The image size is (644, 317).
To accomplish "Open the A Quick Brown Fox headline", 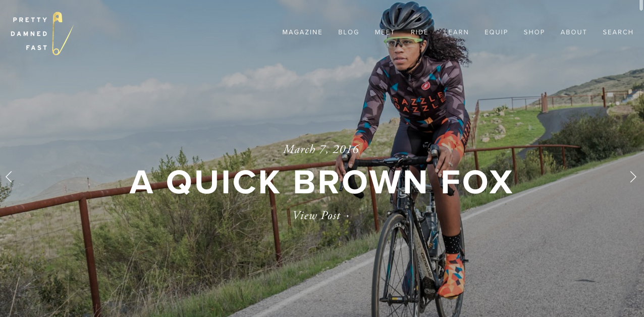I will tap(321, 182).
